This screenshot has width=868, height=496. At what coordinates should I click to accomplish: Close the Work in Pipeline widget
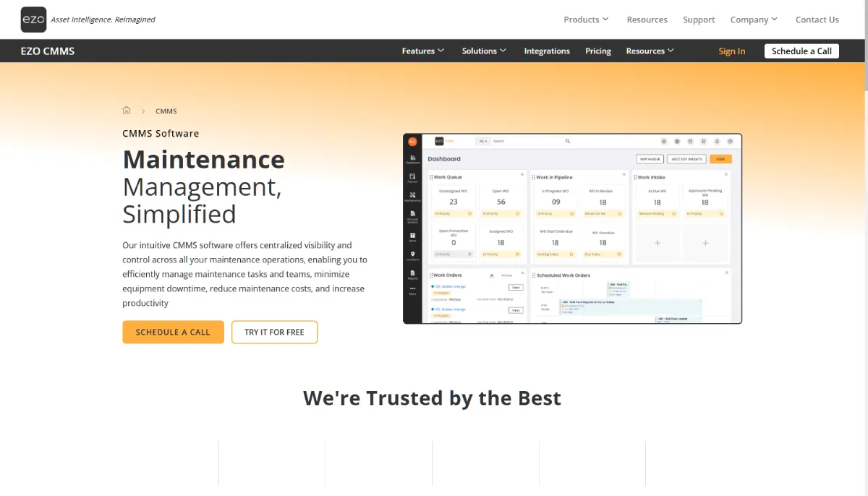point(624,174)
